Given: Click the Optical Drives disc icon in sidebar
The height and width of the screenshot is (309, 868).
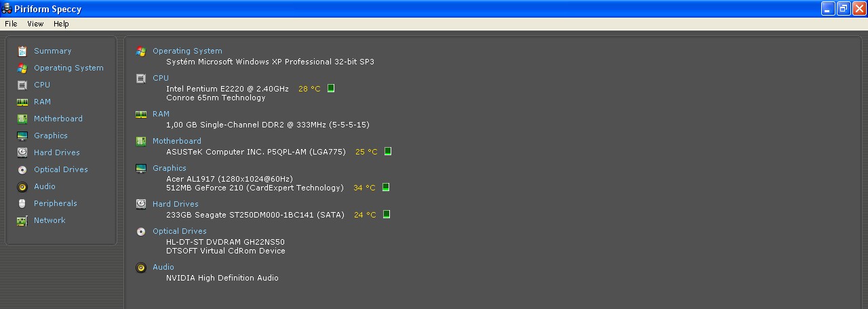Looking at the screenshot, I should (22, 169).
